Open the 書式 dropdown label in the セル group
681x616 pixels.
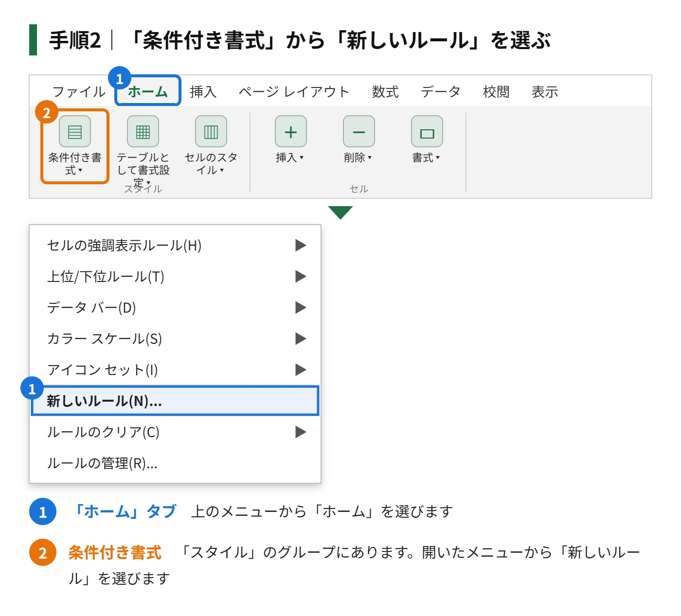(426, 158)
